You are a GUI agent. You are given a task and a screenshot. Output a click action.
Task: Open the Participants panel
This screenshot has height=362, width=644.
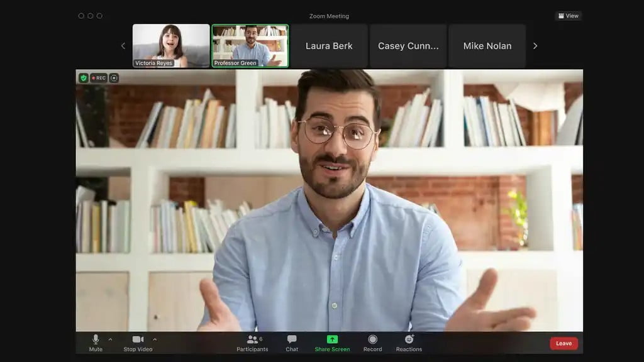coord(252,343)
